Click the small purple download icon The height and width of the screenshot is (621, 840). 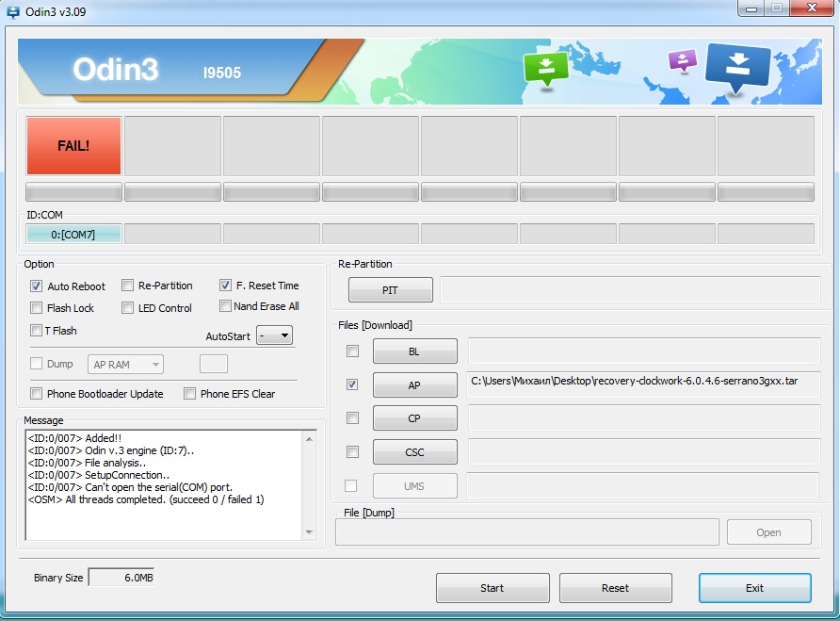point(682,60)
